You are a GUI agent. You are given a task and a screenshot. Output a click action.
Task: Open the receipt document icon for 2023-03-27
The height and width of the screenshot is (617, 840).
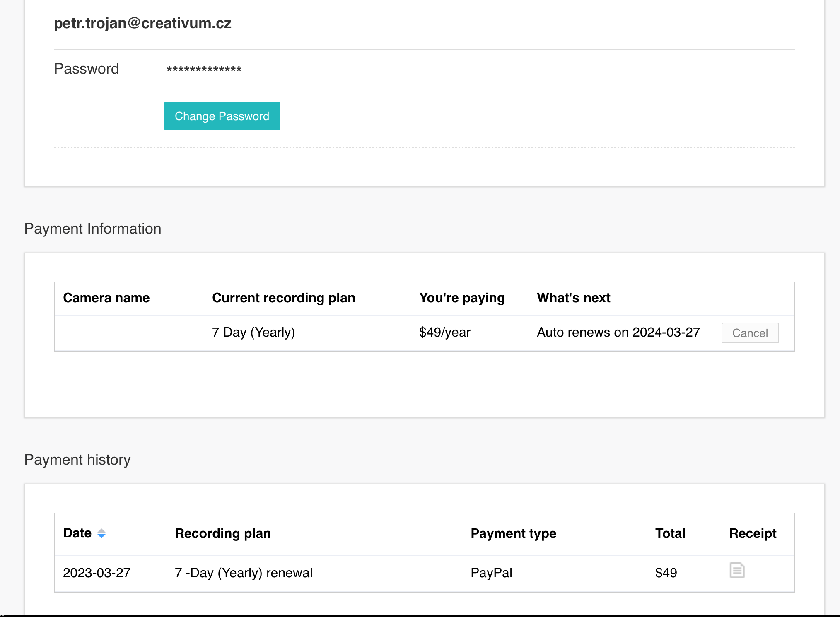coord(737,571)
